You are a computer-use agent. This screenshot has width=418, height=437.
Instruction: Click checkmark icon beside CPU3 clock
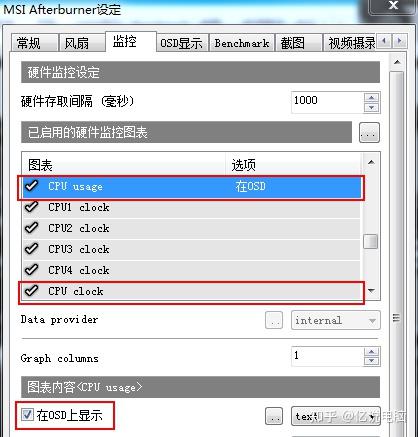pos(32,249)
